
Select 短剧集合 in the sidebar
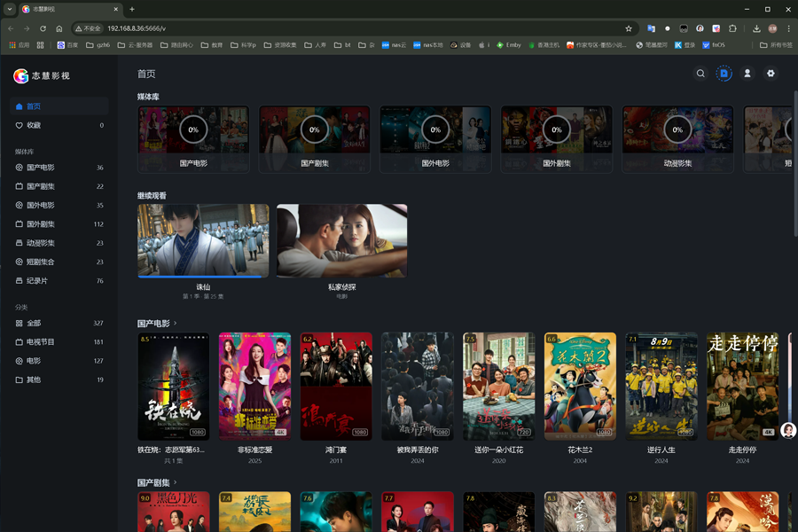(59, 262)
